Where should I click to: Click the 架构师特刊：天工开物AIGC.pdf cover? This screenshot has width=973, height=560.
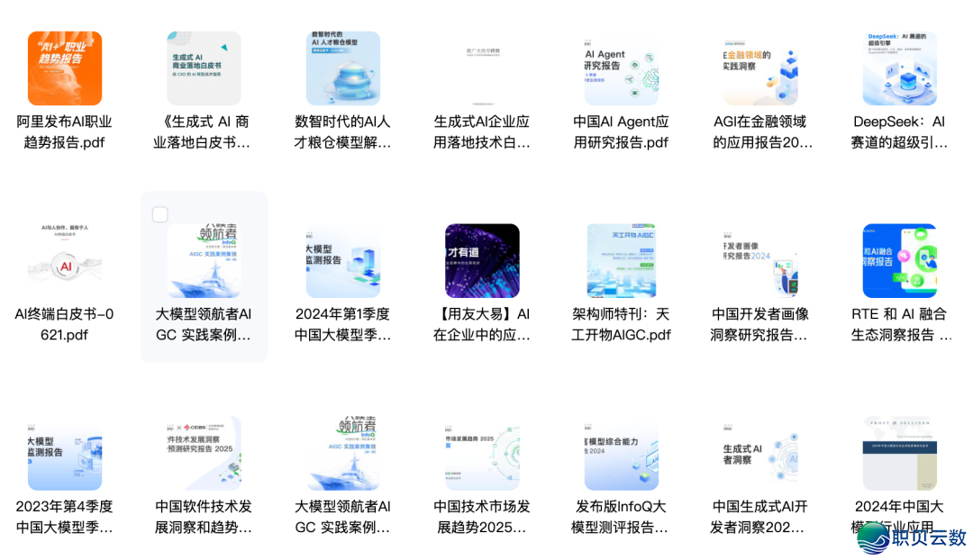click(621, 260)
